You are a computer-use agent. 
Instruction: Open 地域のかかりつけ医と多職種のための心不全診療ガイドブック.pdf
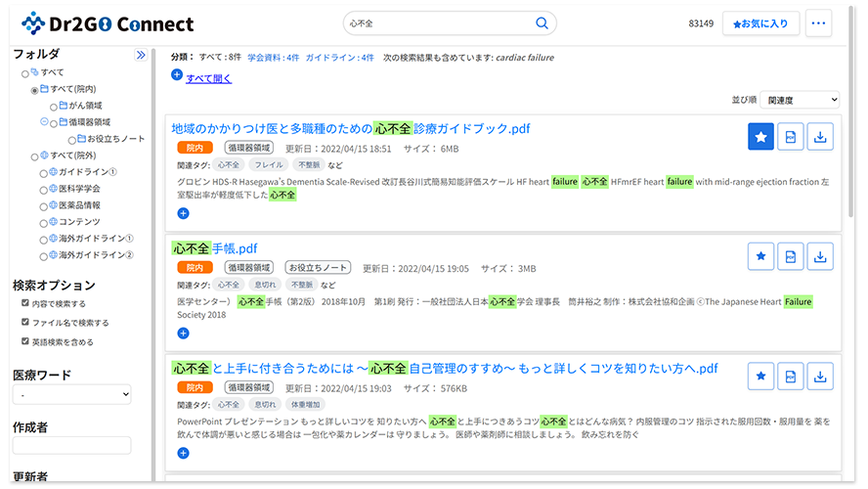coord(350,128)
